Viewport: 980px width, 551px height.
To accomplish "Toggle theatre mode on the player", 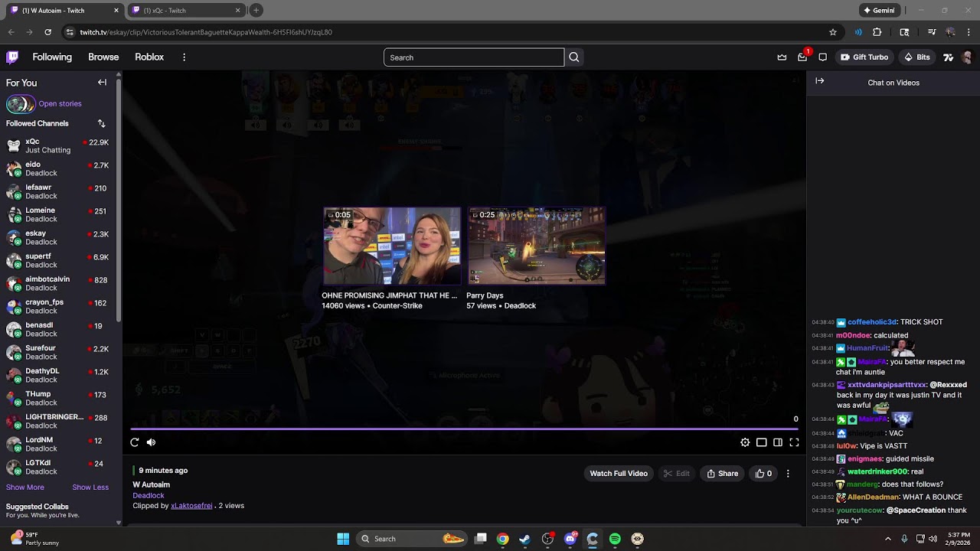I will [x=762, y=442].
